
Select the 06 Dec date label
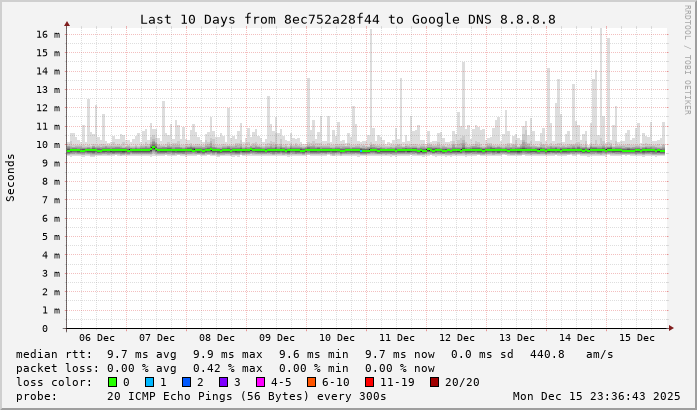[x=97, y=338]
